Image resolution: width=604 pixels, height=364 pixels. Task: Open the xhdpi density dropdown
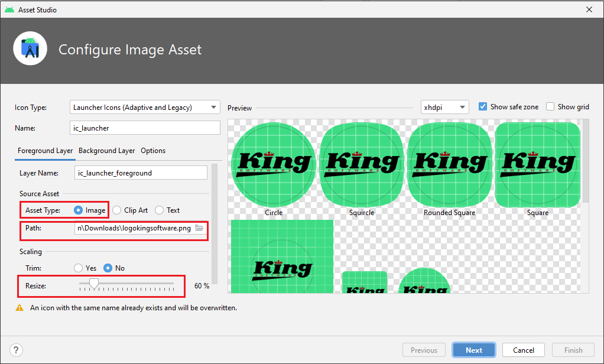[x=444, y=108]
